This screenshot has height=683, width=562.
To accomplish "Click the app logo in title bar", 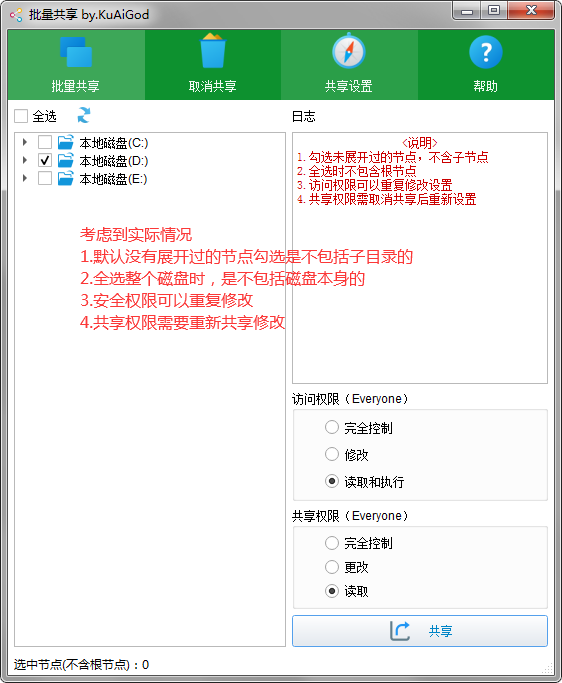I will tap(16, 15).
